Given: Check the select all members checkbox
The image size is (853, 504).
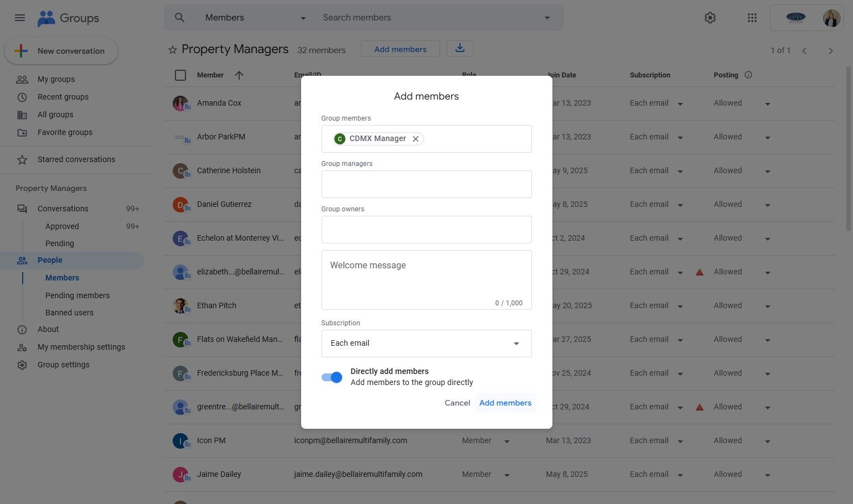Looking at the screenshot, I should tap(180, 75).
